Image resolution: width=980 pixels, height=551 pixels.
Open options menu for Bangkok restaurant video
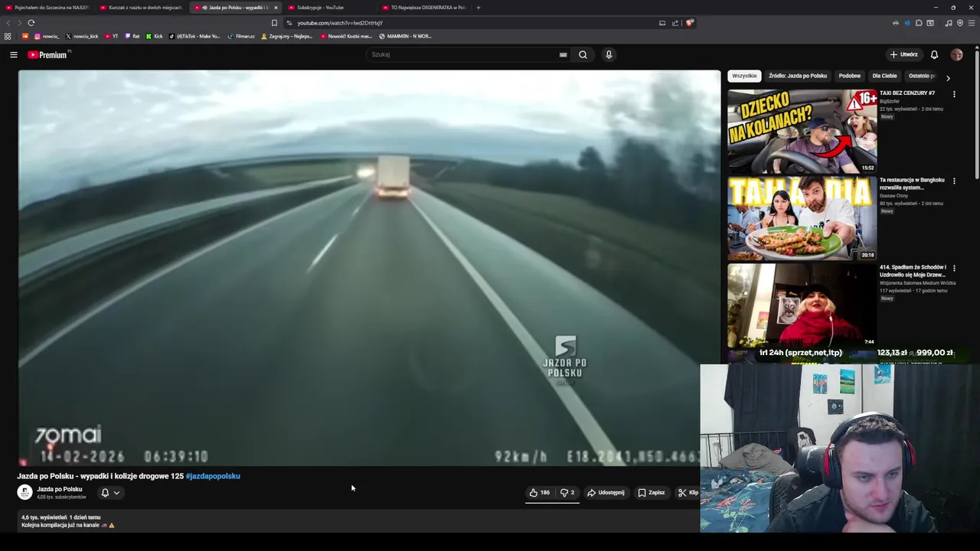[954, 181]
